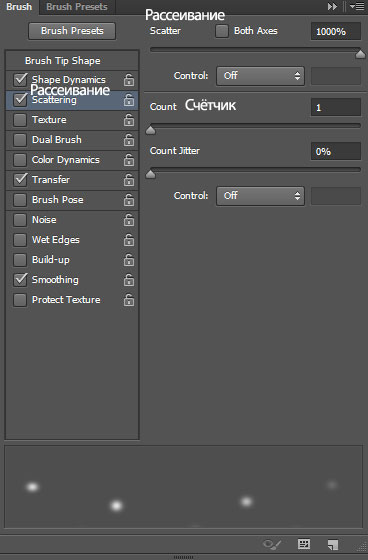This screenshot has height=560, width=368.
Task: Toggle lock icon for Texture
Action: coord(129,120)
